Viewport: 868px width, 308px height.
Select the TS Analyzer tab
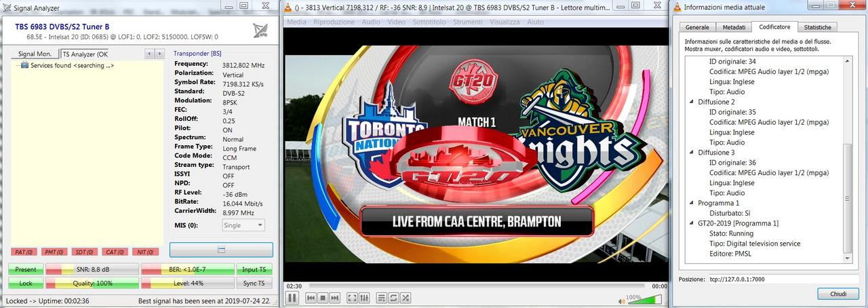coord(85,54)
